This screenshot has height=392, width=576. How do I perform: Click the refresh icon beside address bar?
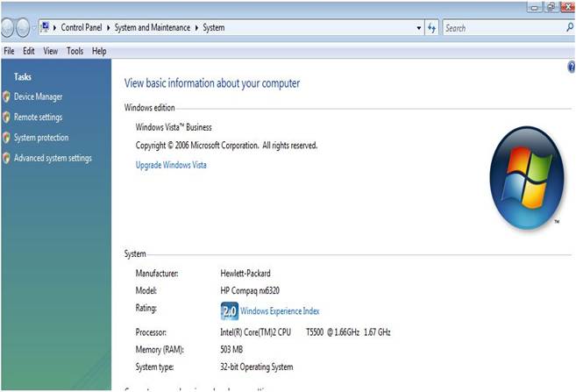point(431,28)
